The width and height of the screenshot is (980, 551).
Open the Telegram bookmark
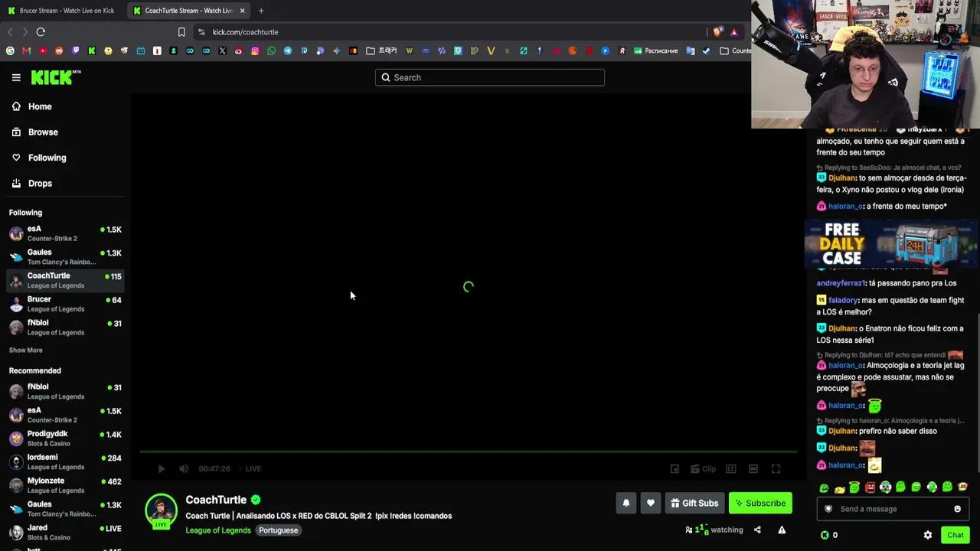288,51
